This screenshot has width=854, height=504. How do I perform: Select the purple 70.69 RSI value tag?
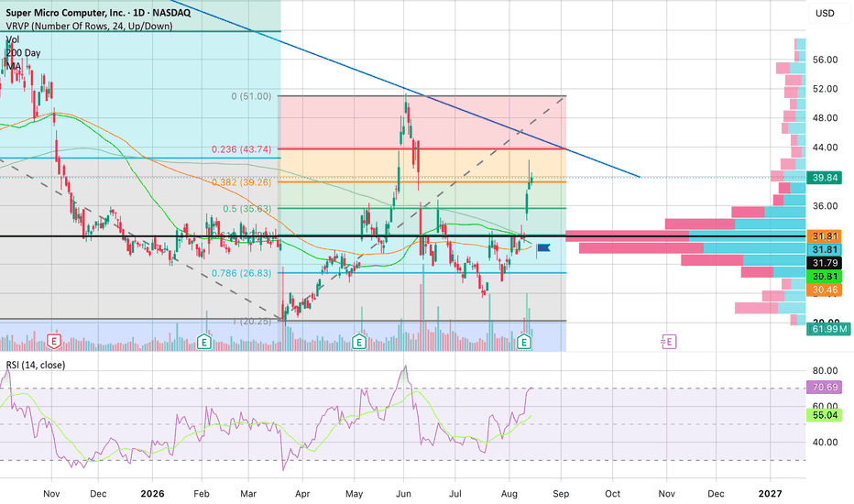coord(824,388)
